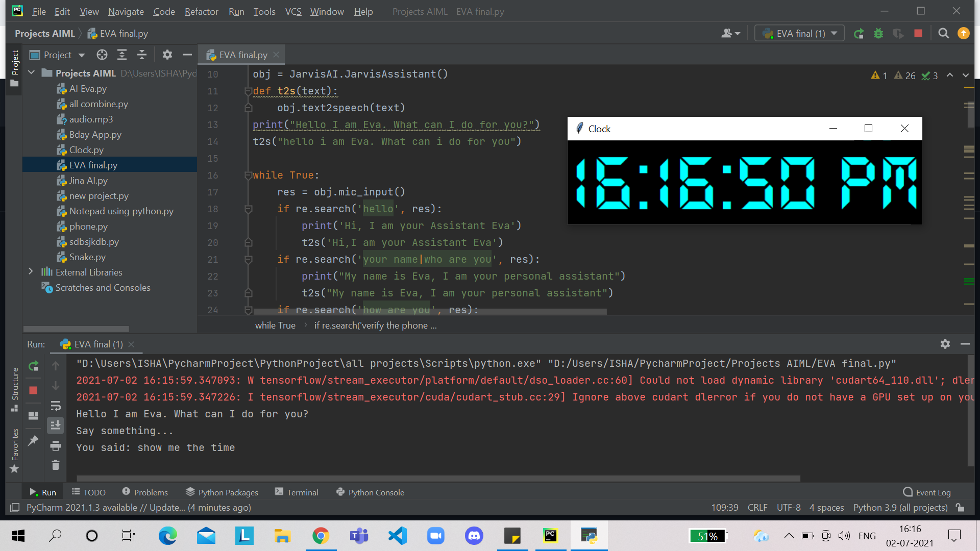The image size is (980, 551).
Task: Open the EVA final (1) run configuration dropdown
Action: point(799,34)
